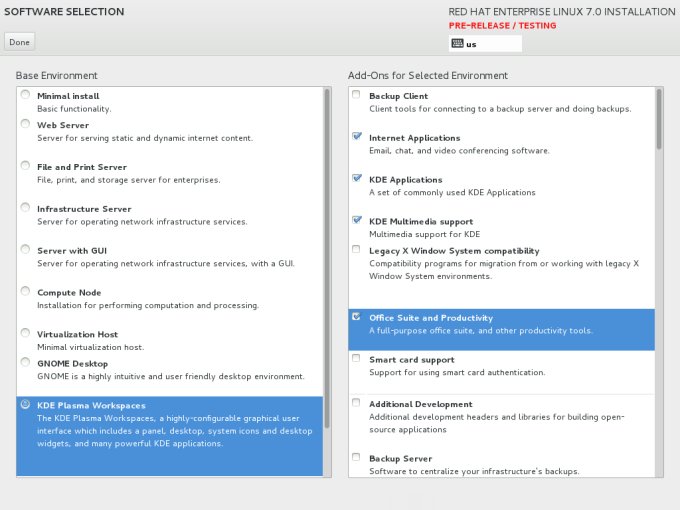The height and width of the screenshot is (510, 680).
Task: Click 'Multimedia support for KDE' description
Action: (x=425, y=235)
